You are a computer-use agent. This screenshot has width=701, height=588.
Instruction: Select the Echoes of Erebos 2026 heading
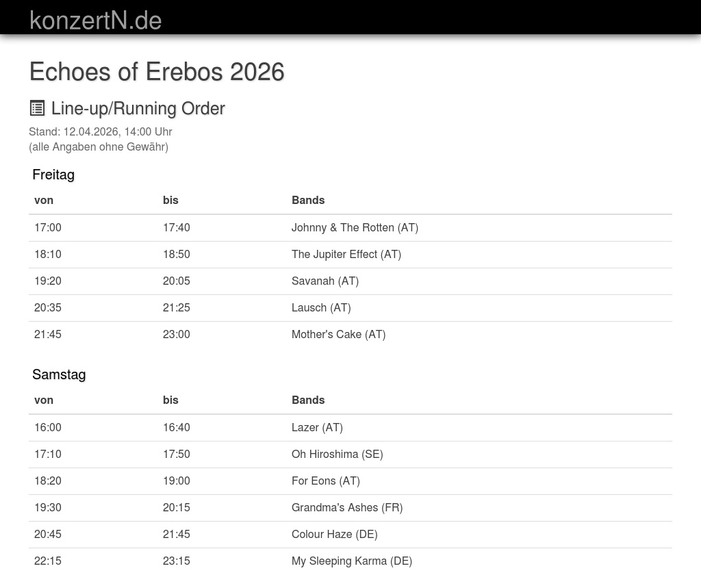(x=157, y=72)
